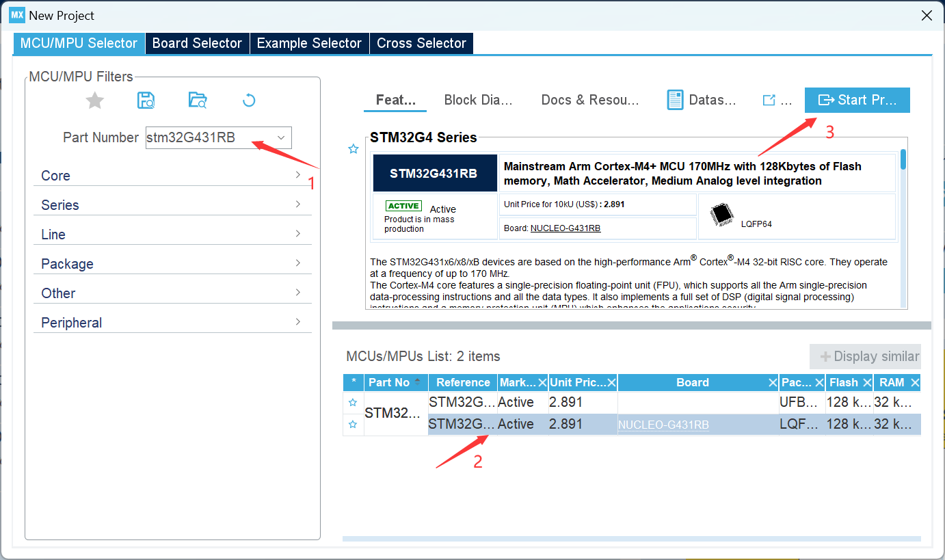This screenshot has width=945, height=560.
Task: Click the LQF package cell
Action: tap(801, 425)
